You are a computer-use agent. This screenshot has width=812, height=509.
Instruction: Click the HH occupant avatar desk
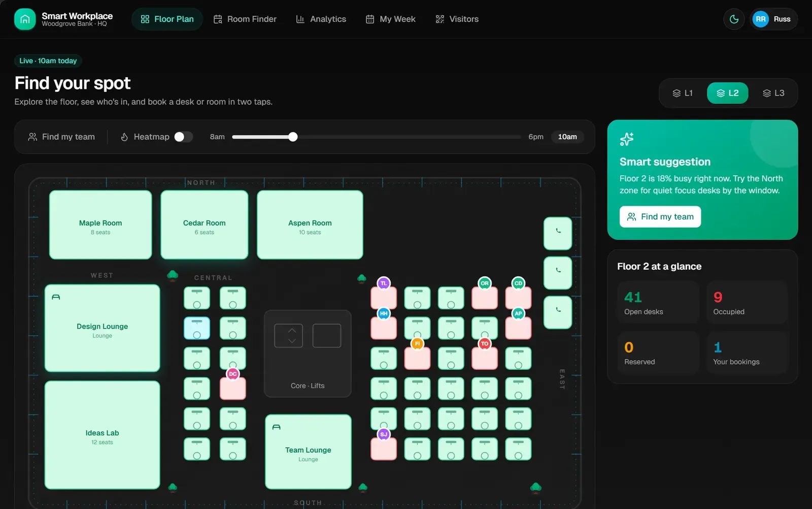(x=384, y=328)
